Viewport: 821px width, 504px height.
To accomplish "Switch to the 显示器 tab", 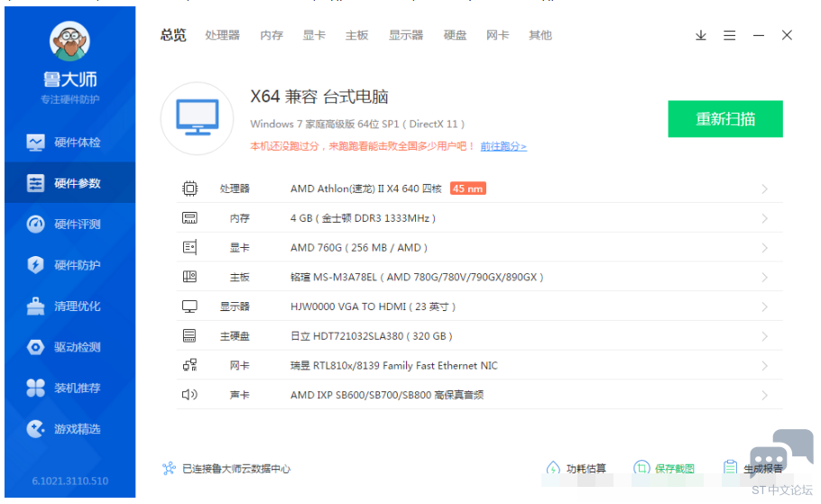I will point(406,35).
